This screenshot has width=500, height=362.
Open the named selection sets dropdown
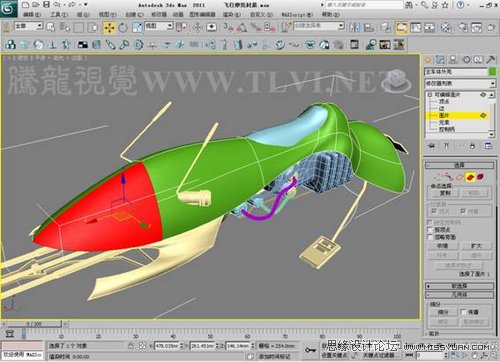[318, 26]
